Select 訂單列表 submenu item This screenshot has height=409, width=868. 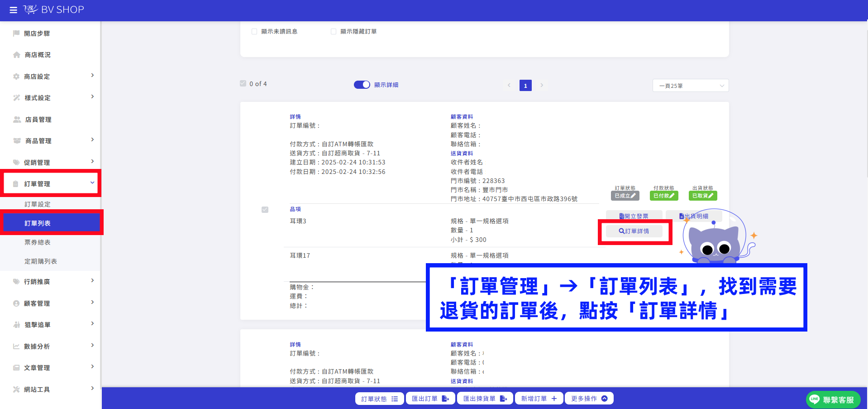coord(51,223)
